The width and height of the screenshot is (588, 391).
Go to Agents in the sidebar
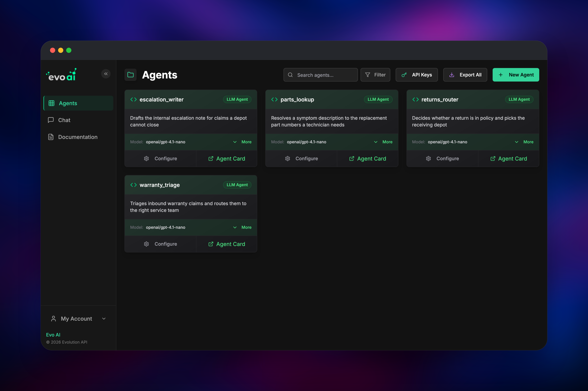coord(78,103)
